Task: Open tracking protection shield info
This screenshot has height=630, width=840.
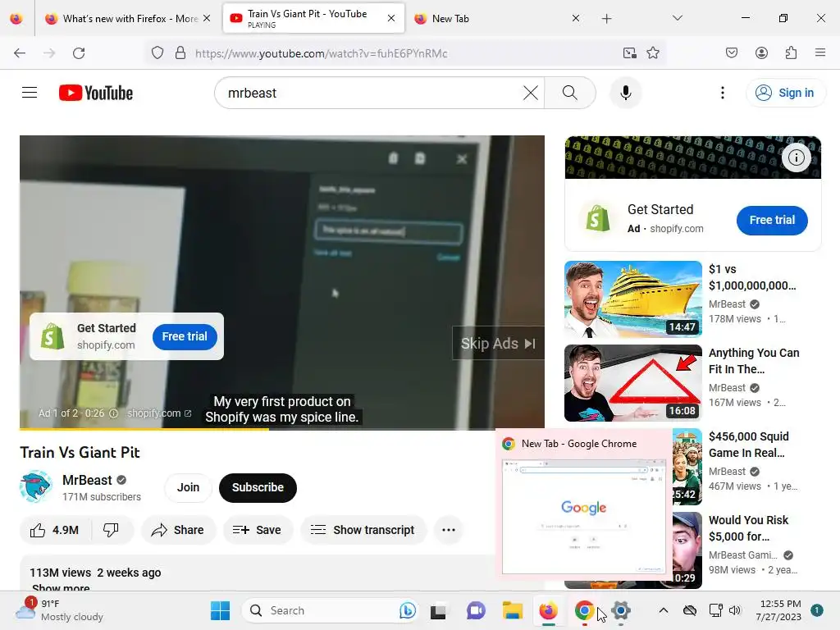Action: point(157,53)
